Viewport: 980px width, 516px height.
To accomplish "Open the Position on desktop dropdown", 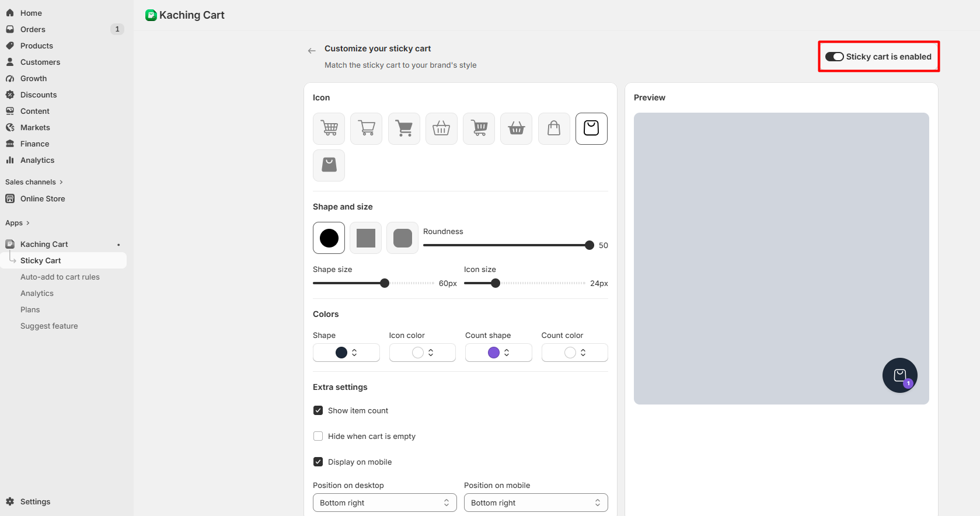I will click(x=385, y=503).
